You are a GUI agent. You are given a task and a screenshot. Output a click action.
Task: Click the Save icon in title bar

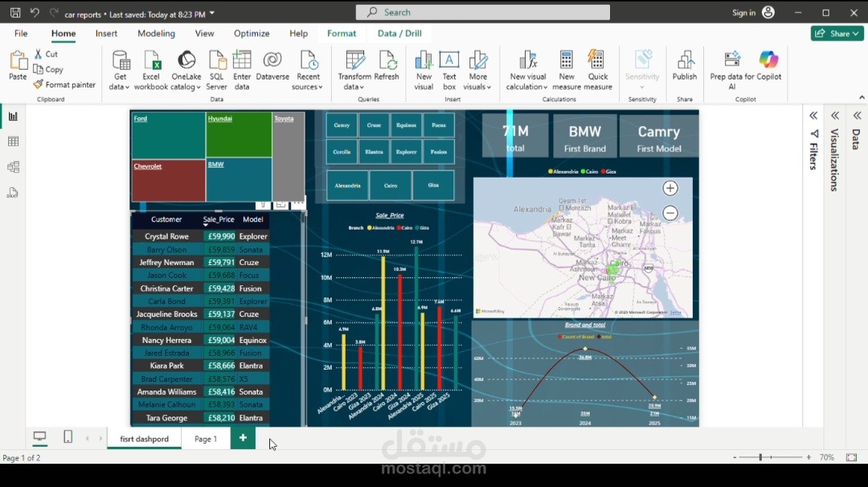pyautogui.click(x=15, y=12)
